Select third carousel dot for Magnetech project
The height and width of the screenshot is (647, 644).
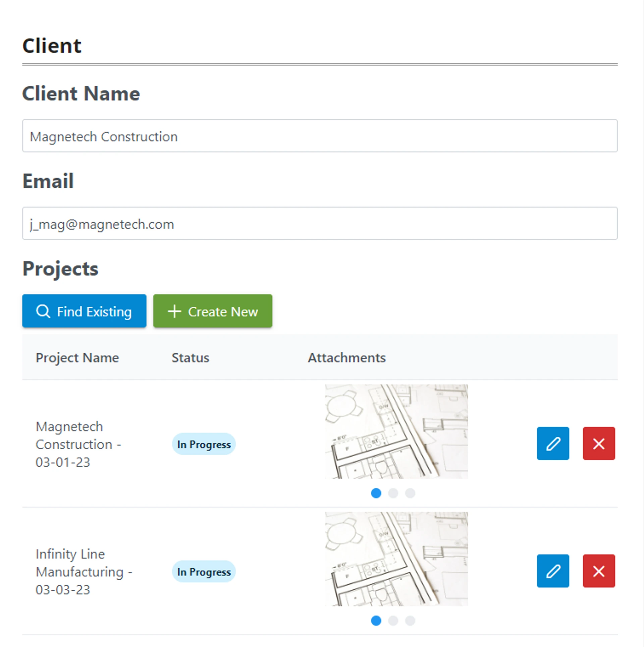tap(410, 493)
